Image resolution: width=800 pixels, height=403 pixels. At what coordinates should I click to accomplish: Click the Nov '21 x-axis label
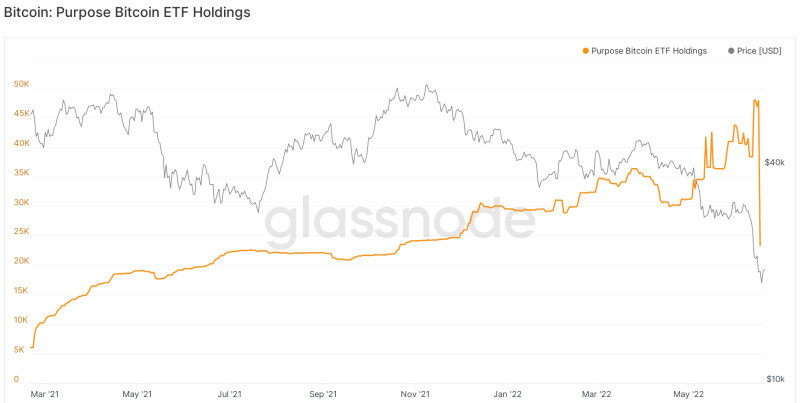415,394
